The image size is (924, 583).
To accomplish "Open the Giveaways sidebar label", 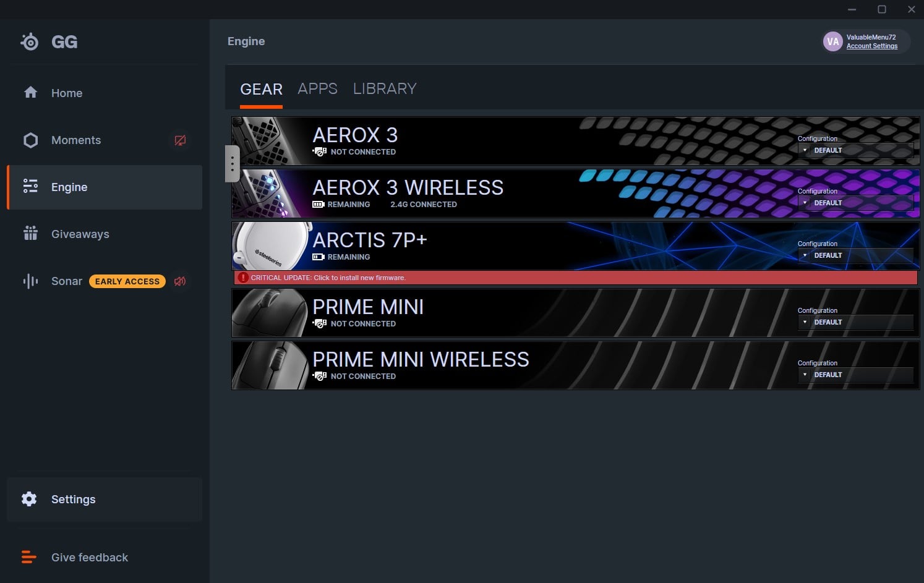I will tap(80, 234).
